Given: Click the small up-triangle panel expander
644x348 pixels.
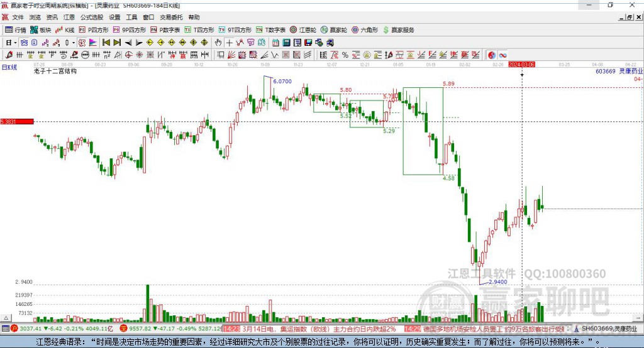Looking at the screenshot, I should (6, 318).
